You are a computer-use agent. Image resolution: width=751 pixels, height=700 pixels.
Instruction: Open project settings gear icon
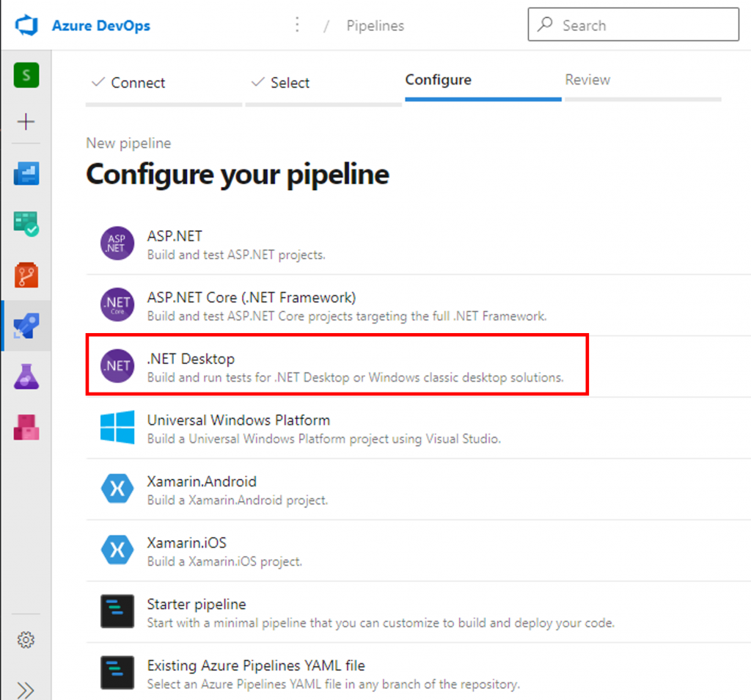[x=26, y=640]
